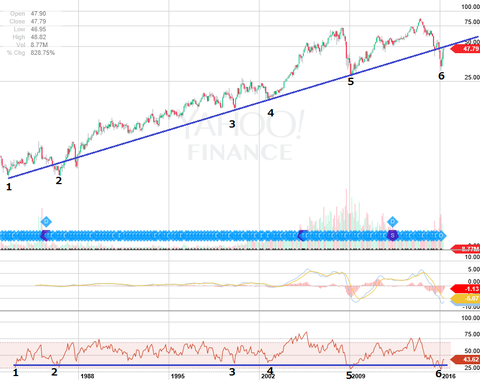Select the purple S split marker

pyautogui.click(x=392, y=236)
